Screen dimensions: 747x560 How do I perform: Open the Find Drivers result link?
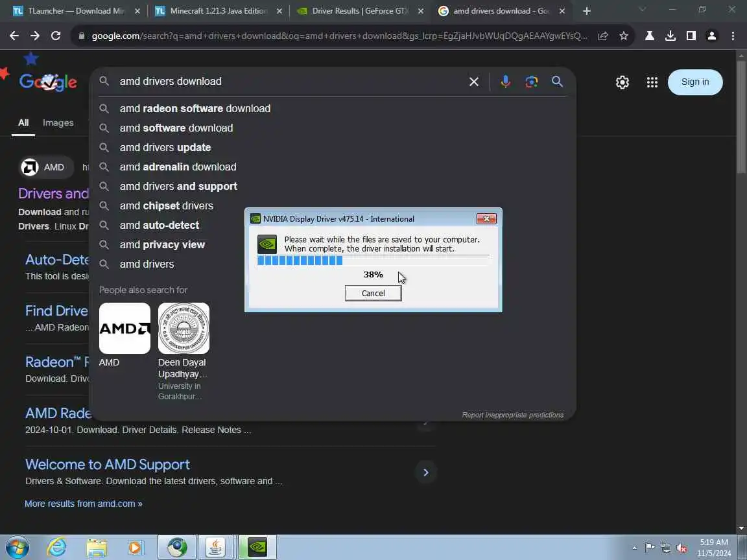pyautogui.click(x=56, y=311)
